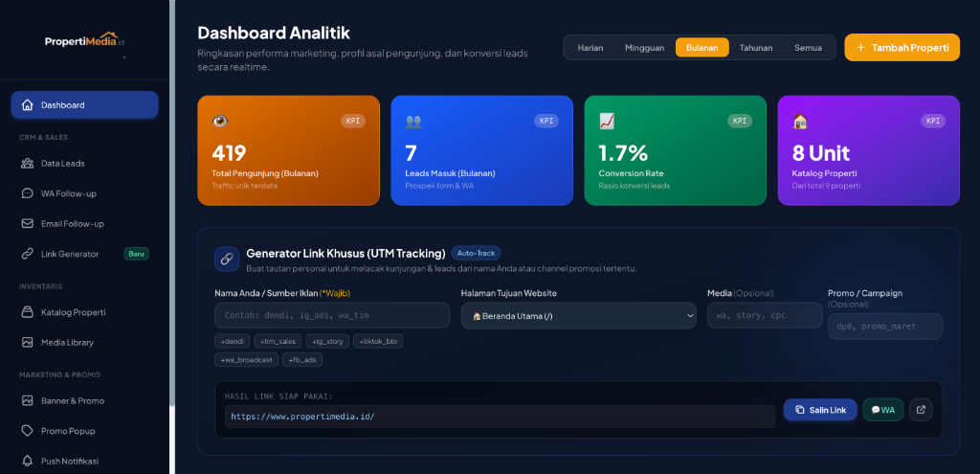This screenshot has height=474, width=980.
Task: Click the HASIL LINK SIAP PAKAI label
Action: 278,395
